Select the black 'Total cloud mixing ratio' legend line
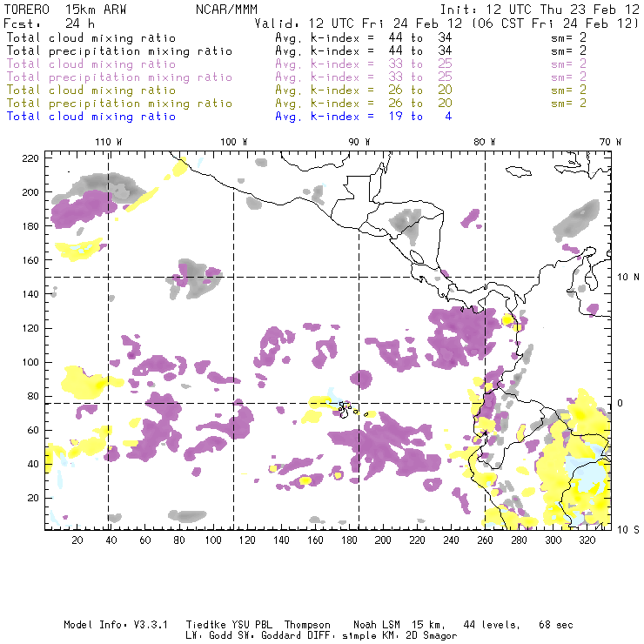 click(x=91, y=37)
